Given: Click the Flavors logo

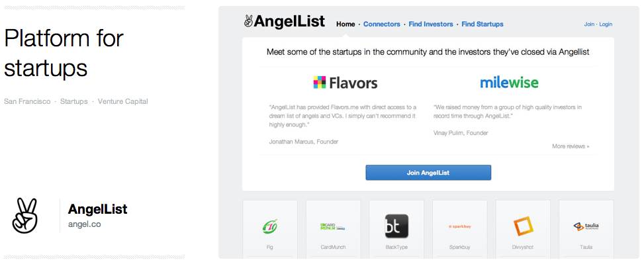Looking at the screenshot, I should point(345,83).
